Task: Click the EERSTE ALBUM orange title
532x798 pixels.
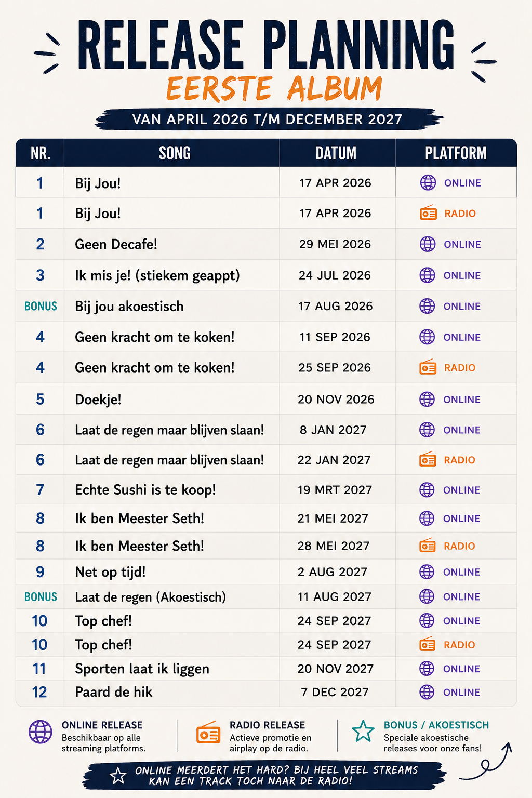Action: point(274,88)
